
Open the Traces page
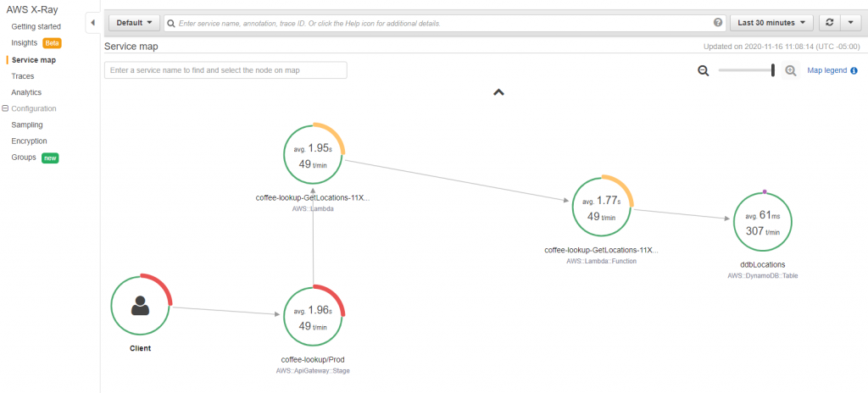tap(23, 76)
